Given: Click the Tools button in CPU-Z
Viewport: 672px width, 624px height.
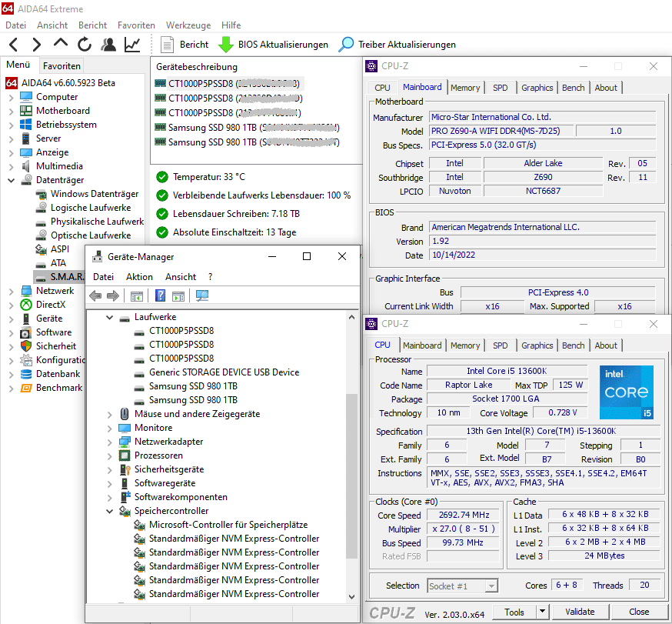Looking at the screenshot, I should coord(514,612).
